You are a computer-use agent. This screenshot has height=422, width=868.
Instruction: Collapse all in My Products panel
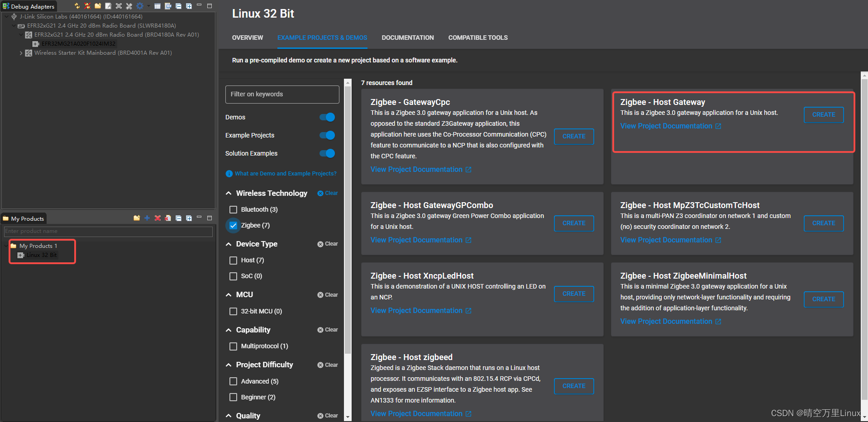[x=178, y=218]
